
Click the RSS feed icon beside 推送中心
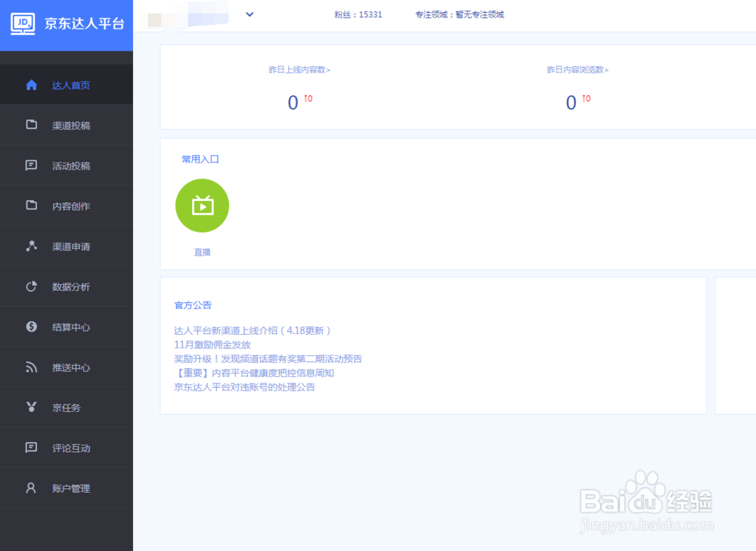tap(31, 367)
